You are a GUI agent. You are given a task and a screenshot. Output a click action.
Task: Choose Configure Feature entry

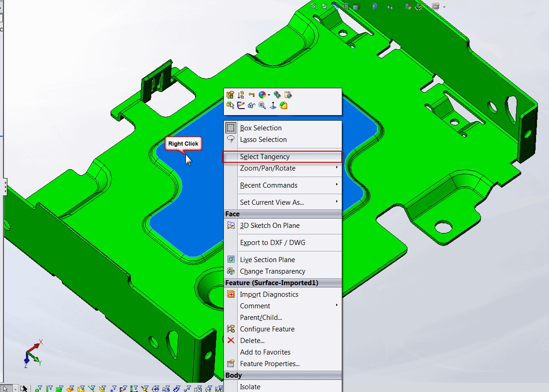(x=283, y=329)
